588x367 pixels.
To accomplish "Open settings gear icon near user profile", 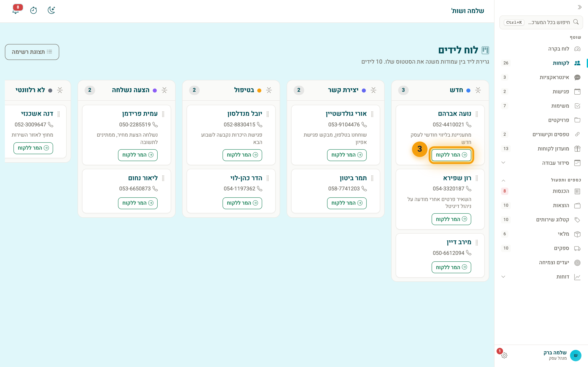I will coord(504,355).
